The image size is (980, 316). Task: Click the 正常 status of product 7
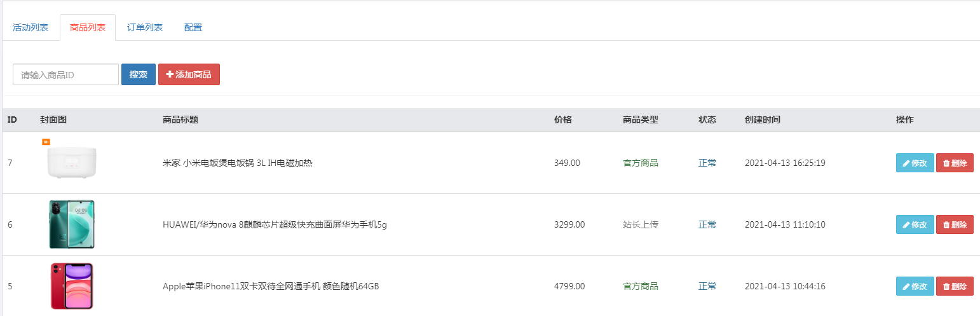tap(707, 163)
